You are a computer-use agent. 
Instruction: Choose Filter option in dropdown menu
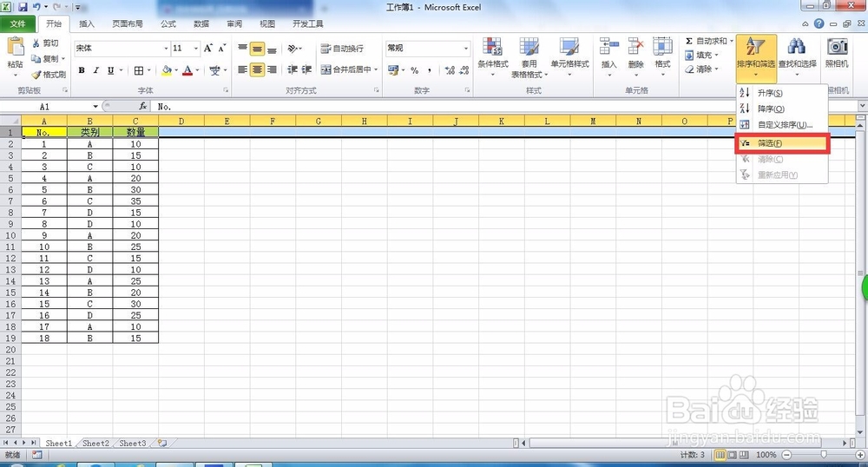[x=781, y=143]
